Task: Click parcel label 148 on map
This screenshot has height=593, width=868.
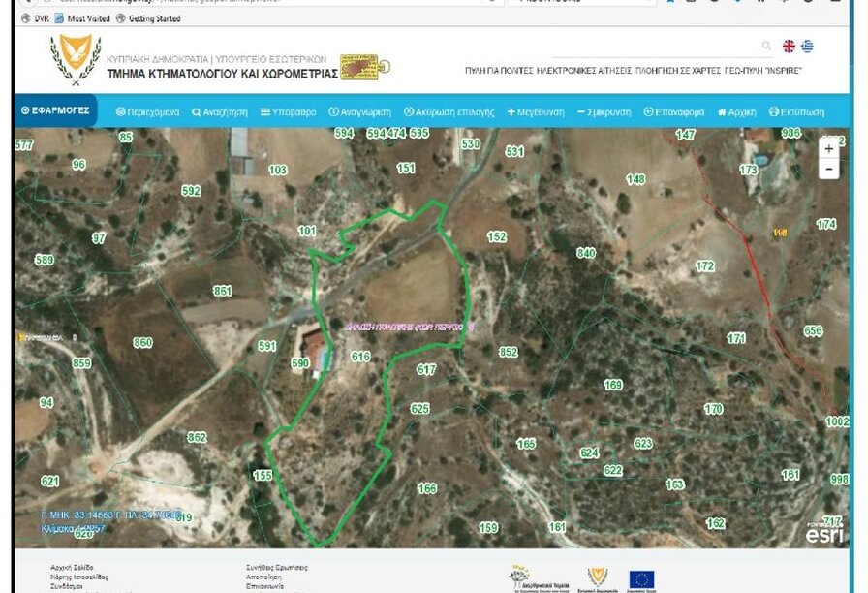Action: [635, 179]
